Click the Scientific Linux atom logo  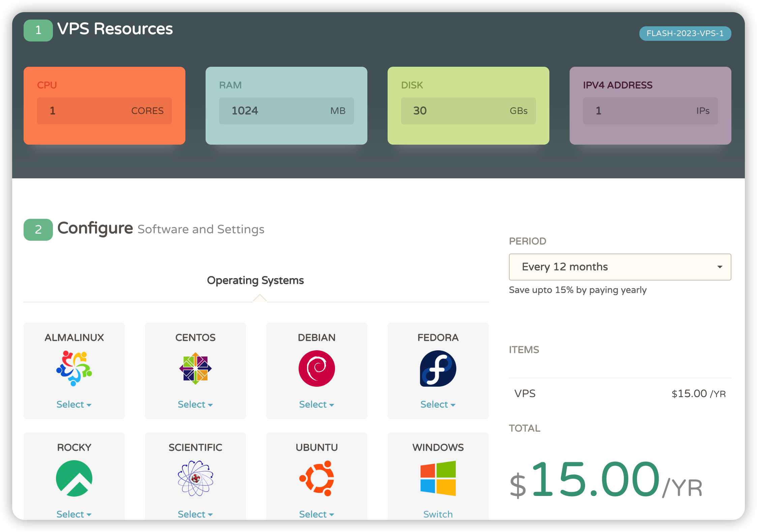click(195, 478)
